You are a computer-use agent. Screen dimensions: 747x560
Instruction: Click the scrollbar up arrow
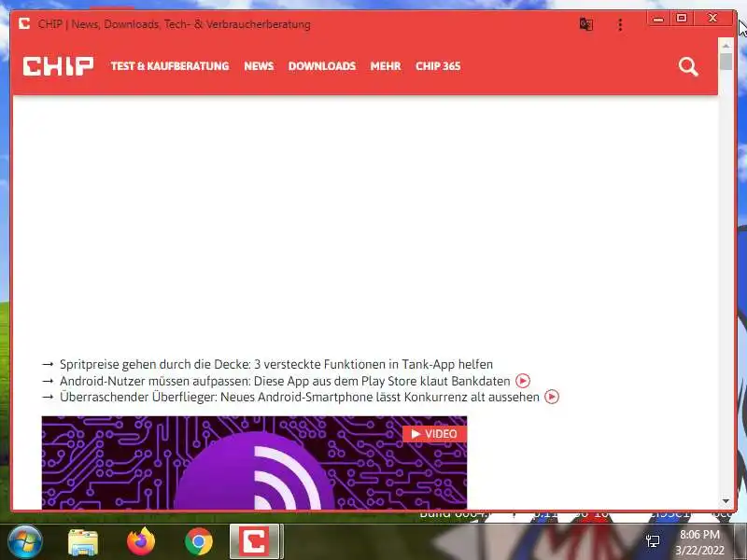tap(726, 46)
